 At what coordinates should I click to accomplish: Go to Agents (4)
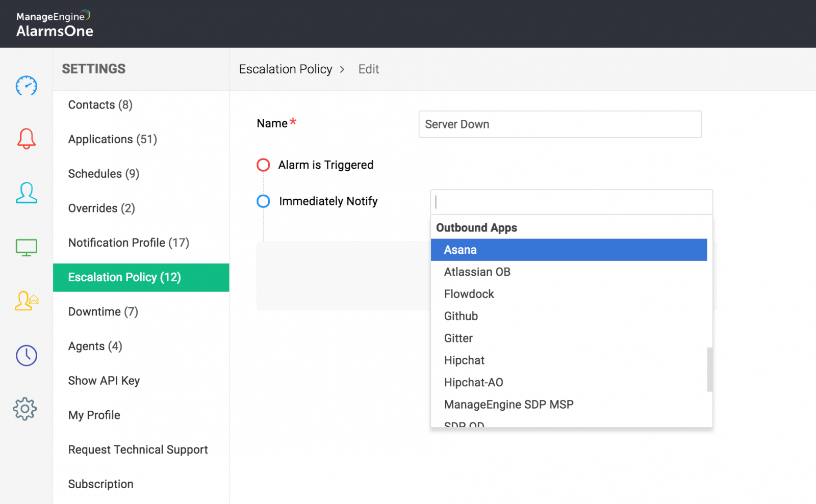pyautogui.click(x=95, y=347)
